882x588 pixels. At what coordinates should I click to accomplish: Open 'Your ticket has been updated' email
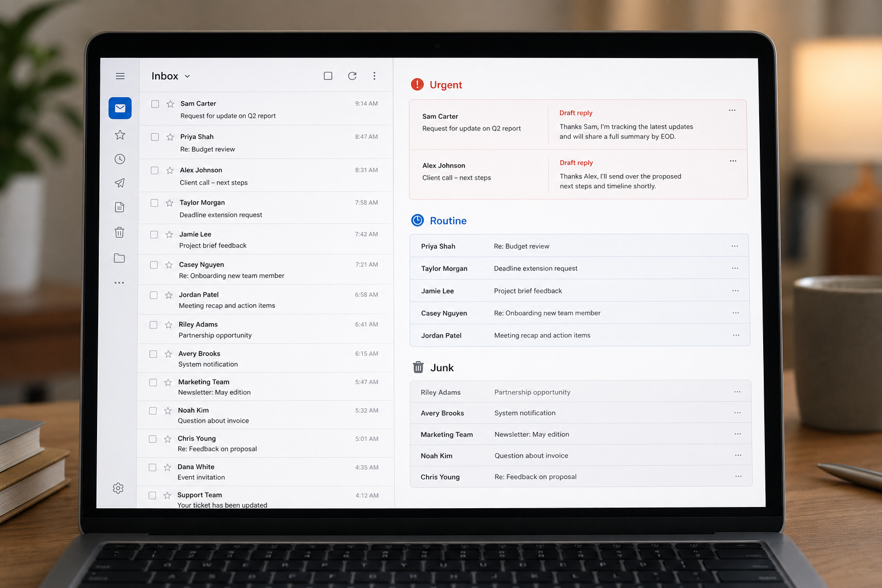[x=266, y=498]
